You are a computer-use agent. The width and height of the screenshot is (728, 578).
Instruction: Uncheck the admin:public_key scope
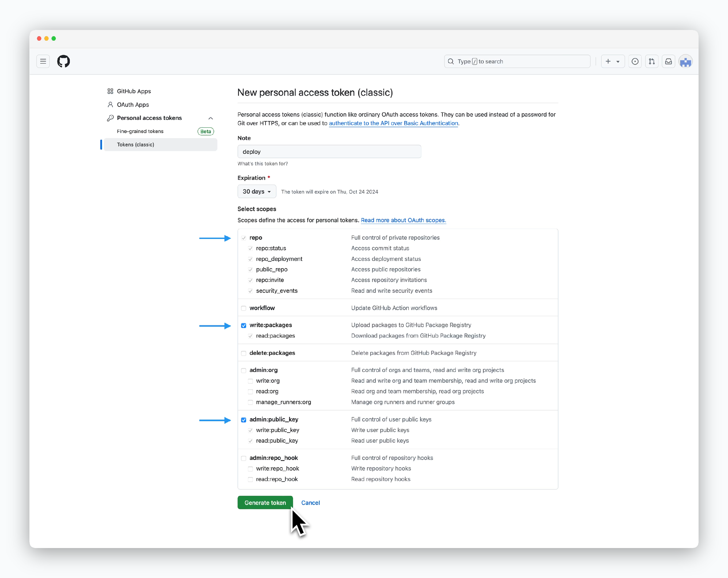coord(243,420)
